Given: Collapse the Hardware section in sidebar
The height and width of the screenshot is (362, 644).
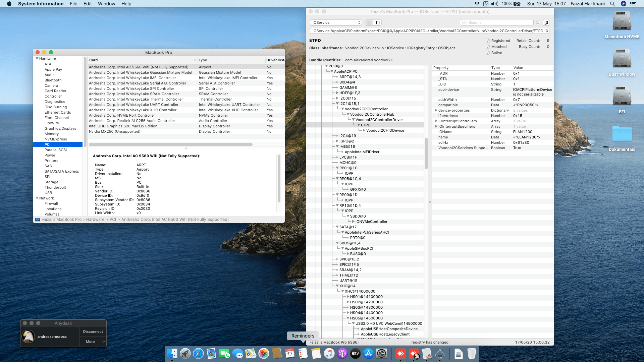Looking at the screenshot, I should [x=37, y=59].
